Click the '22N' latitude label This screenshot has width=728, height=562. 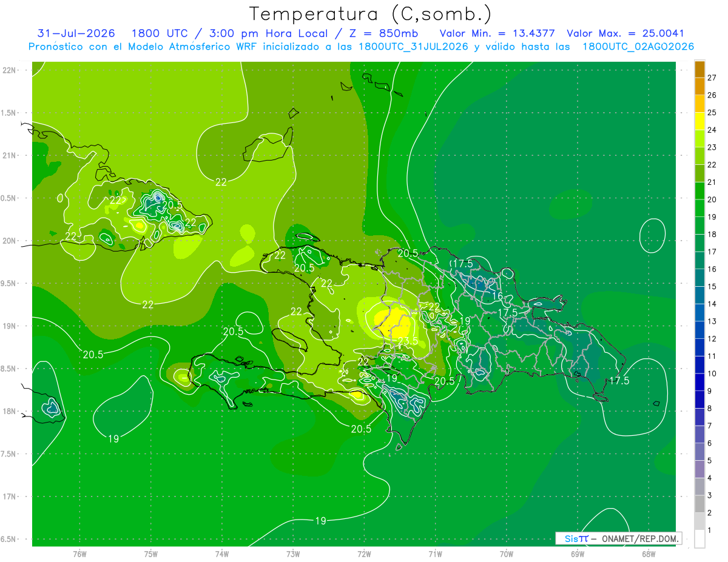10,70
